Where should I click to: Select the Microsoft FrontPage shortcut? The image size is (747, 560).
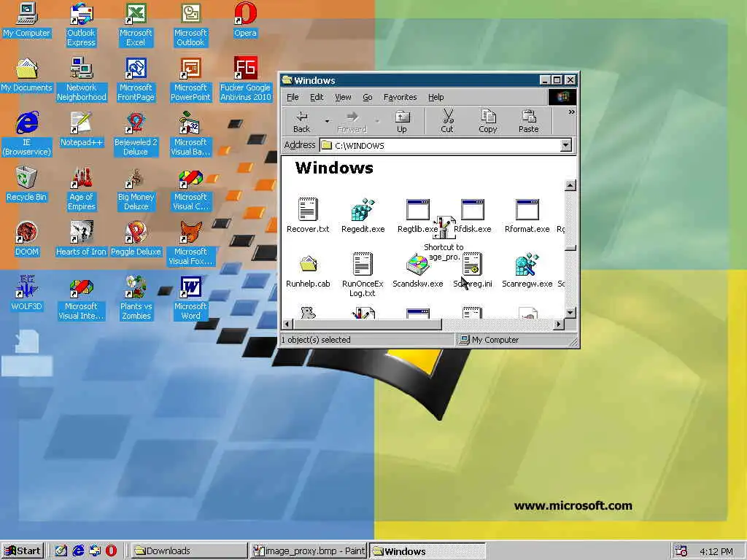pos(136,79)
